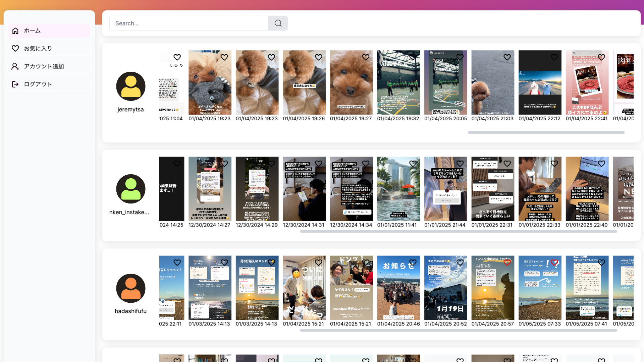Favorite jeremytsa story dated 01/04/2025 22:12
Viewport: 644px width, 362px height.
[x=554, y=57]
